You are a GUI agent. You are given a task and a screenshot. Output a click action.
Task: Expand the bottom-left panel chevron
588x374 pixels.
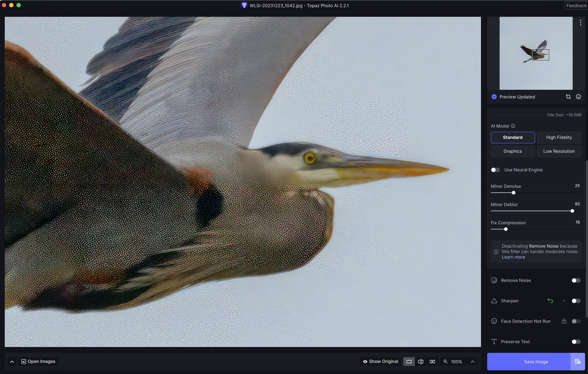(x=12, y=362)
